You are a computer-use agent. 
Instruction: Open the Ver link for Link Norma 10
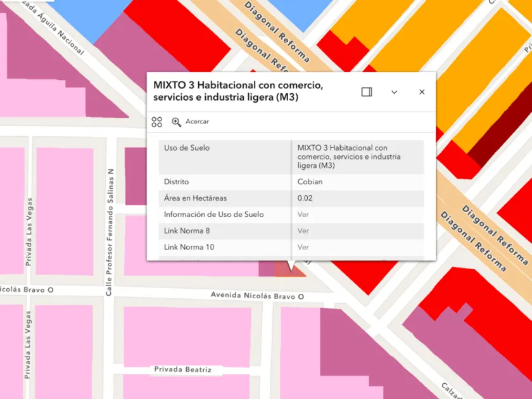pos(303,248)
